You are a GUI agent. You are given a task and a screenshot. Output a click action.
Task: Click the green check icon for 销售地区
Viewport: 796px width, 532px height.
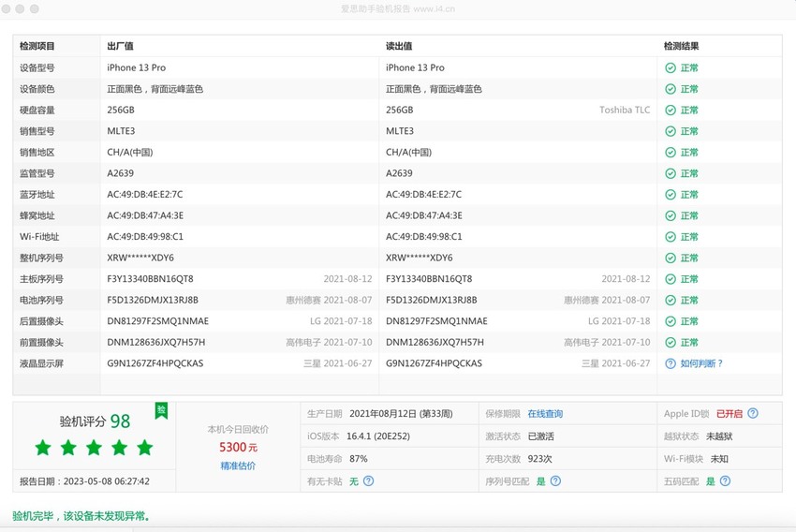pos(671,153)
